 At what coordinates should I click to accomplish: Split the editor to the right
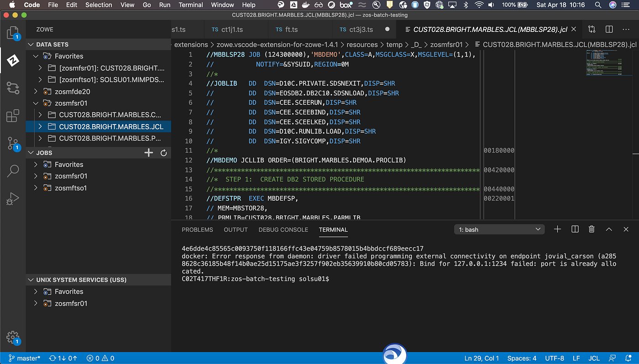[609, 29]
